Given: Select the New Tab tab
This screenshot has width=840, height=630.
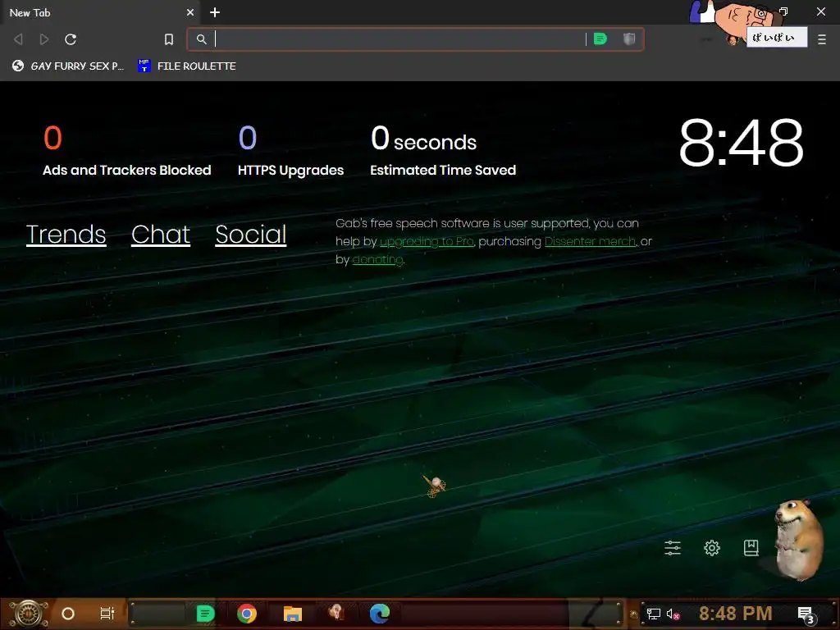Looking at the screenshot, I should (99, 12).
